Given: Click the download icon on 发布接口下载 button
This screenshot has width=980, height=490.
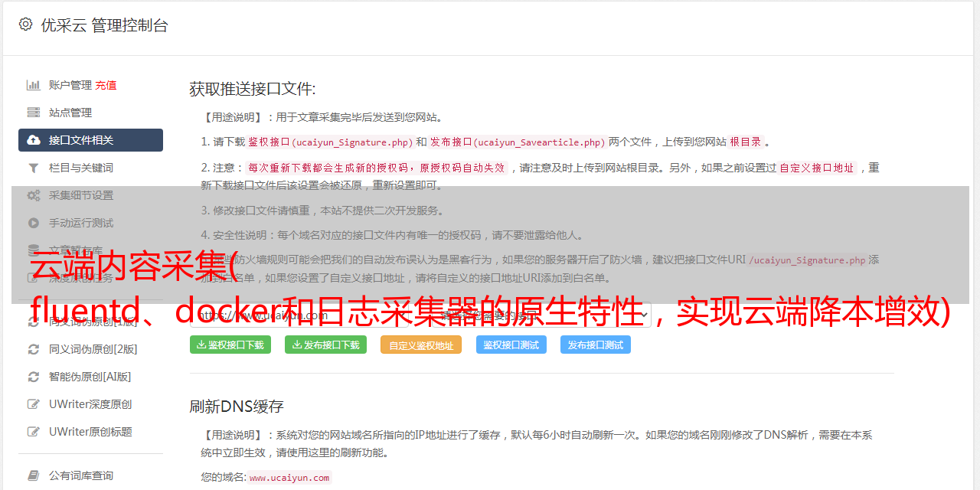Looking at the screenshot, I should coord(297,345).
